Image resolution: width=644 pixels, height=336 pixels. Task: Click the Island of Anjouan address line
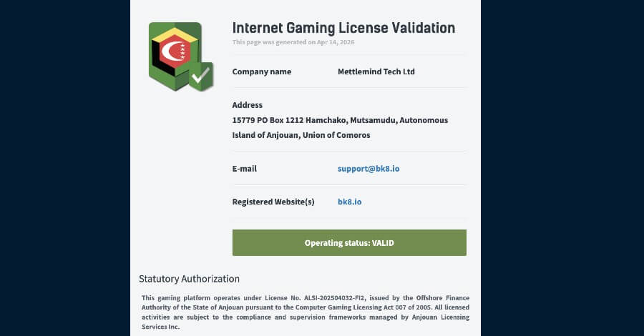point(301,134)
